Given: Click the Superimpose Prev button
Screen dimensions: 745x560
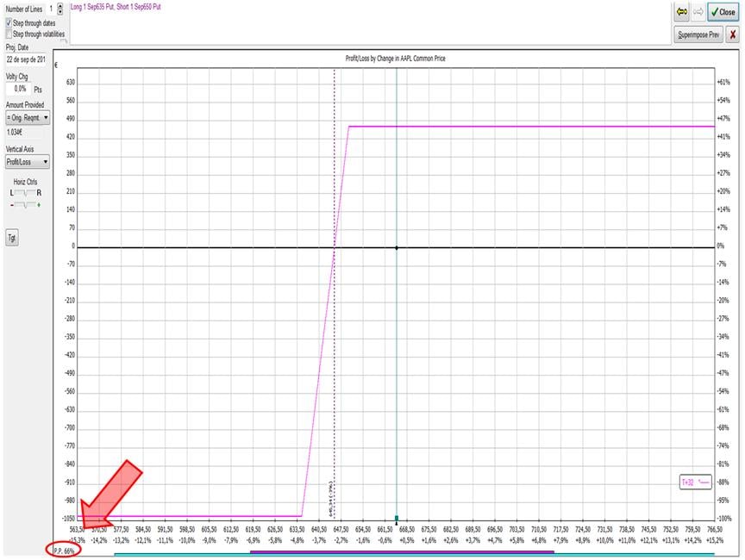Looking at the screenshot, I should [x=698, y=34].
